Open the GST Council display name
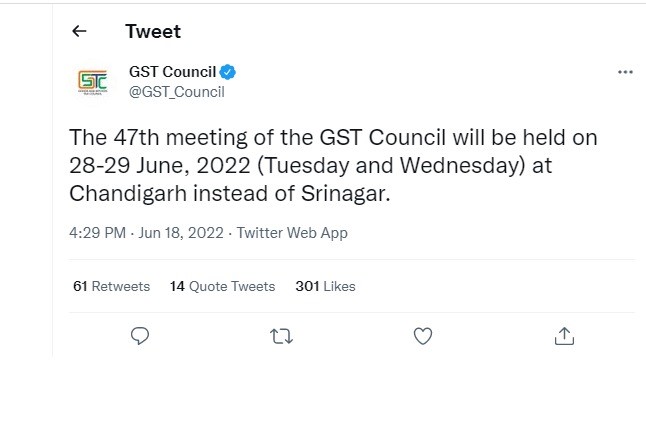This screenshot has height=422, width=646. tap(172, 72)
